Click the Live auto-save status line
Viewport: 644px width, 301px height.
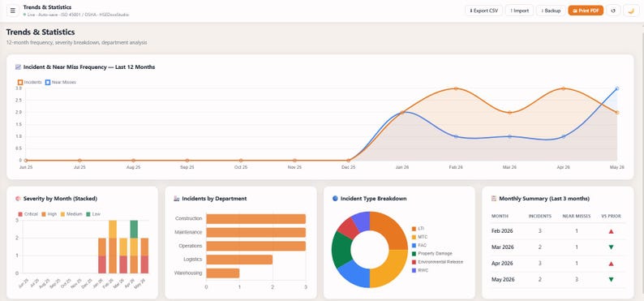tap(76, 15)
